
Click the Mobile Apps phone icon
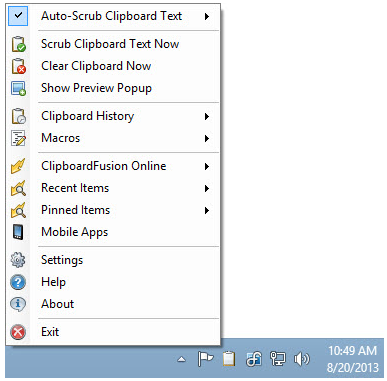18,232
